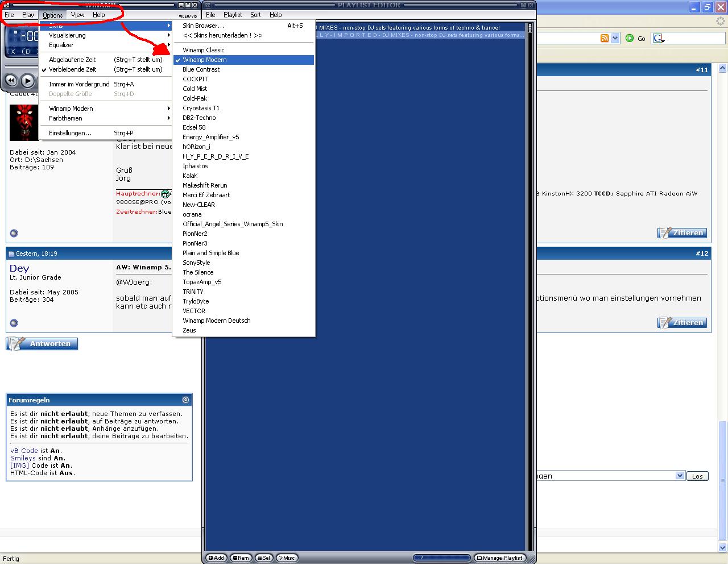Select Abgelaufene Zeit option
The width and height of the screenshot is (728, 582).
106,60
